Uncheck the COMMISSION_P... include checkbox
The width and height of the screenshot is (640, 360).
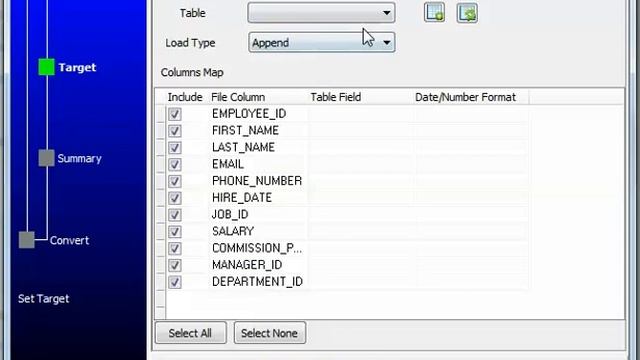(175, 248)
